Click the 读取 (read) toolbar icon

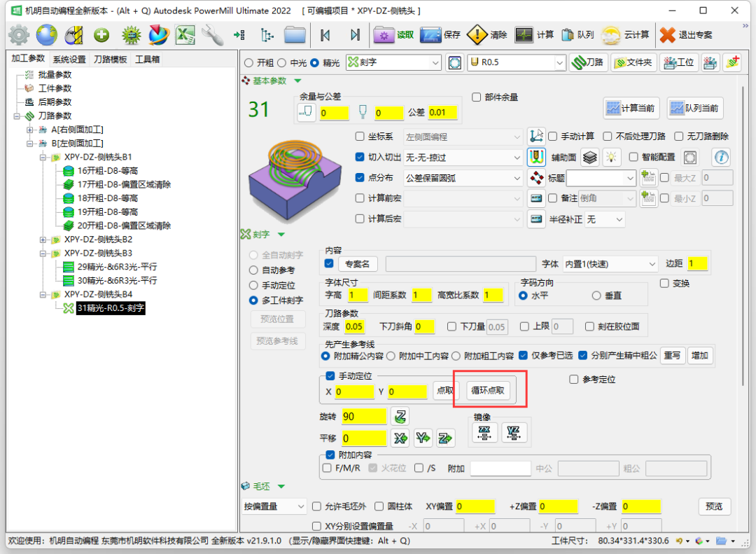coord(384,34)
